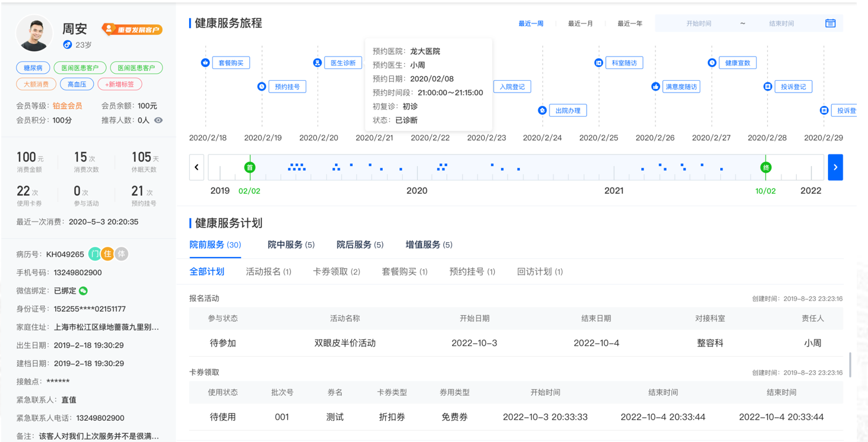Screen dimensions: 868x442
Task: Select the 最近一年 time range option
Action: tap(630, 24)
